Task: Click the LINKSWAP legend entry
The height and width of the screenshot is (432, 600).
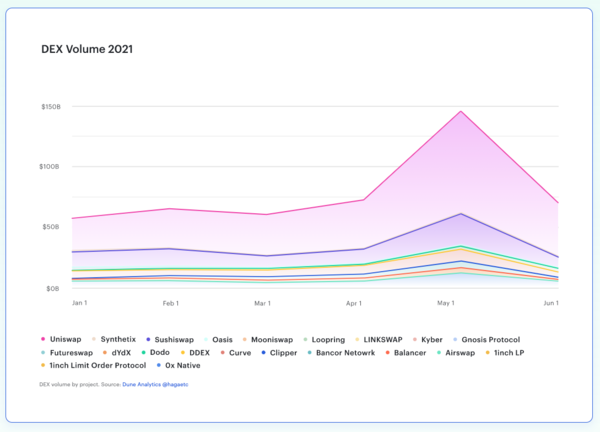Action: [379, 340]
